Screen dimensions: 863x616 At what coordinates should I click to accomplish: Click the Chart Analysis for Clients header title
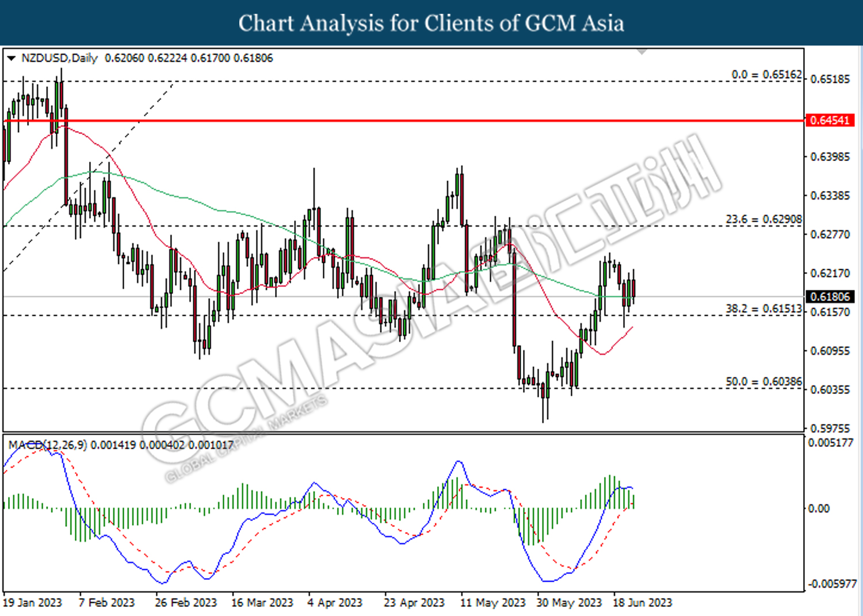[431, 23]
